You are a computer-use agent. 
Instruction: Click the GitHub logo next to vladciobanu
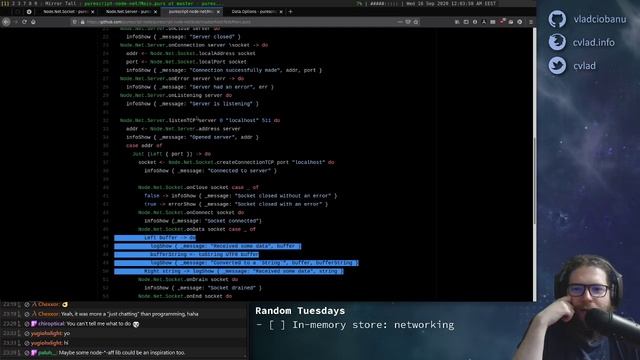tap(557, 19)
